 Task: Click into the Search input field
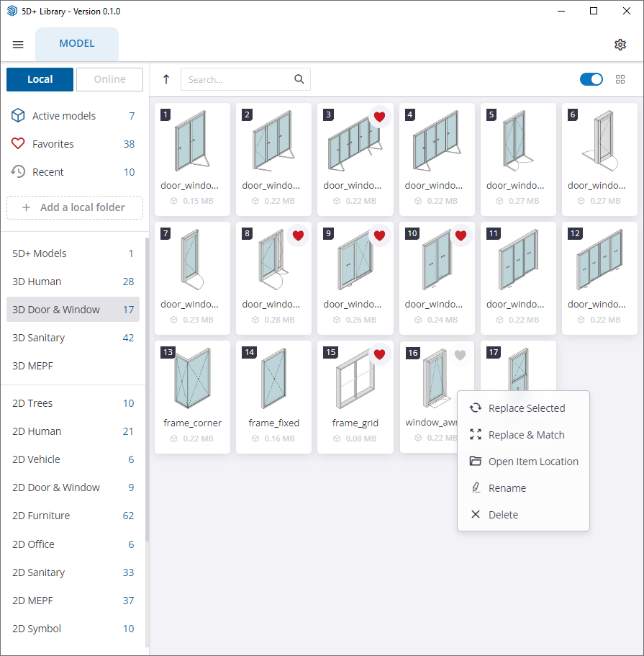(x=237, y=79)
